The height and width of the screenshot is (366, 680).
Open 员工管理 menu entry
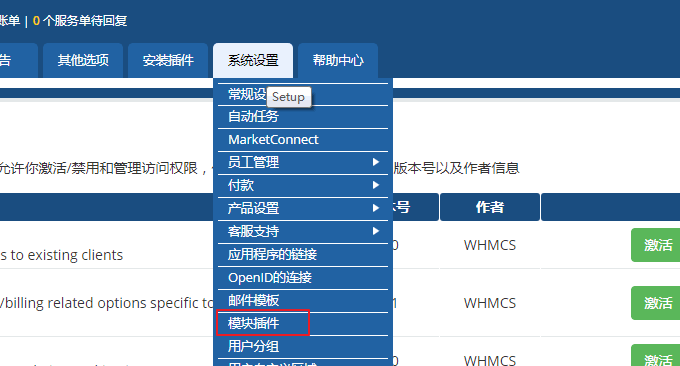pos(303,163)
